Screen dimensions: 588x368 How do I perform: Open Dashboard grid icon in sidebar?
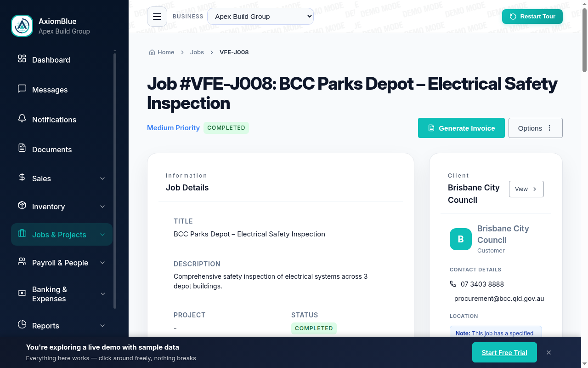tap(22, 58)
